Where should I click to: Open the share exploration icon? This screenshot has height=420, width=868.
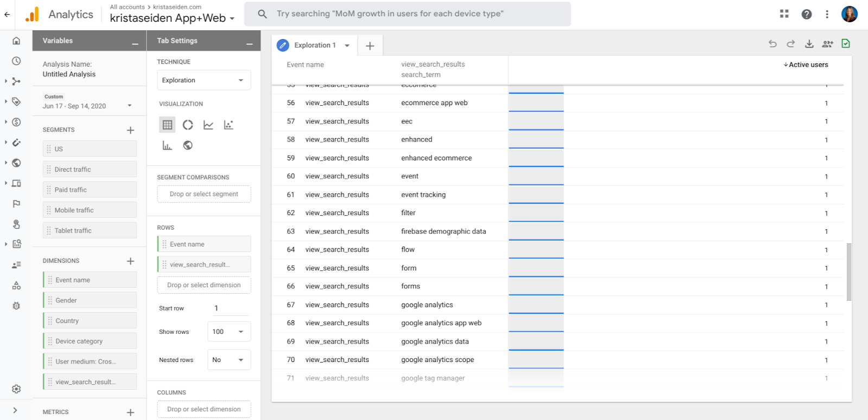coord(827,44)
